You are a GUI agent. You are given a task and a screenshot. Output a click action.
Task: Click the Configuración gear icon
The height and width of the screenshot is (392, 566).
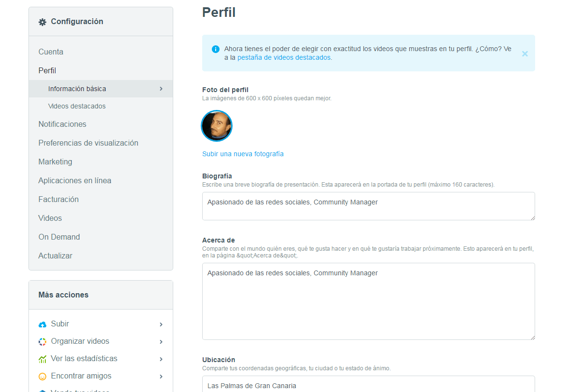tap(42, 22)
